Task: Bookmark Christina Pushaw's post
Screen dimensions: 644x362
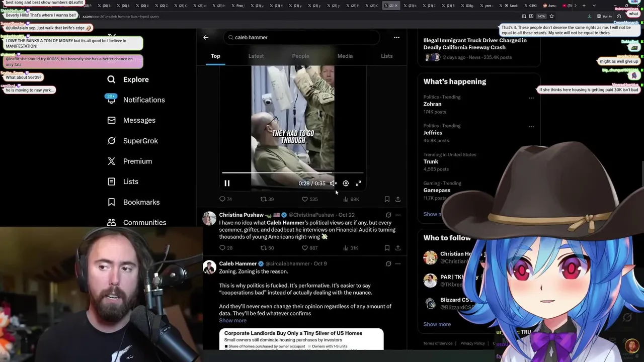Action: point(387,248)
